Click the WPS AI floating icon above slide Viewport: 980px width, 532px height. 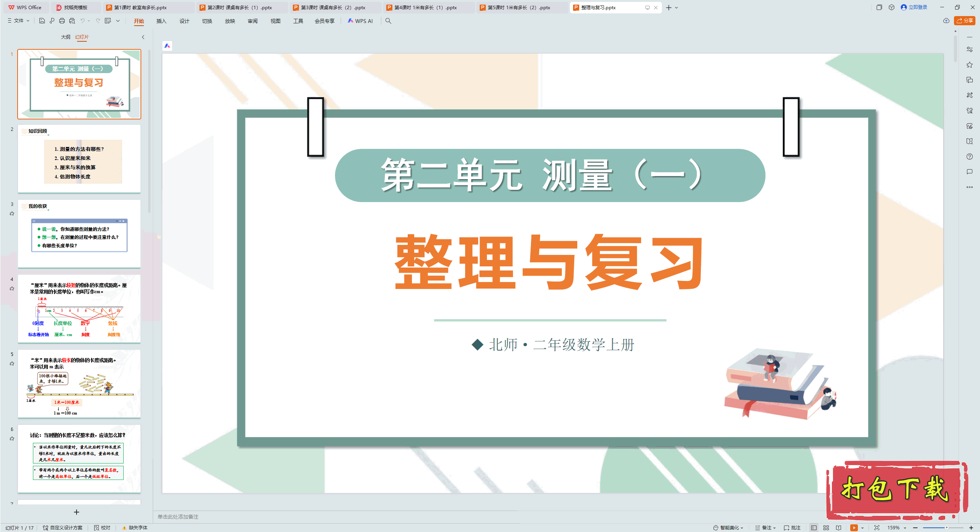point(167,46)
